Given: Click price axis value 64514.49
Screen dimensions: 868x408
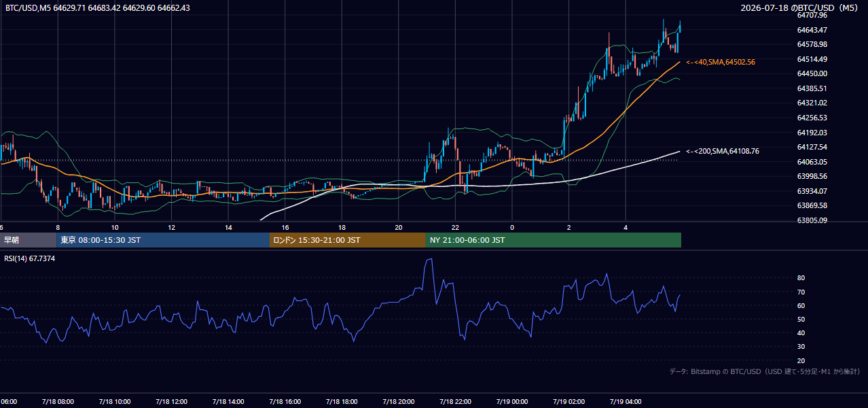Looking at the screenshot, I should [x=812, y=59].
